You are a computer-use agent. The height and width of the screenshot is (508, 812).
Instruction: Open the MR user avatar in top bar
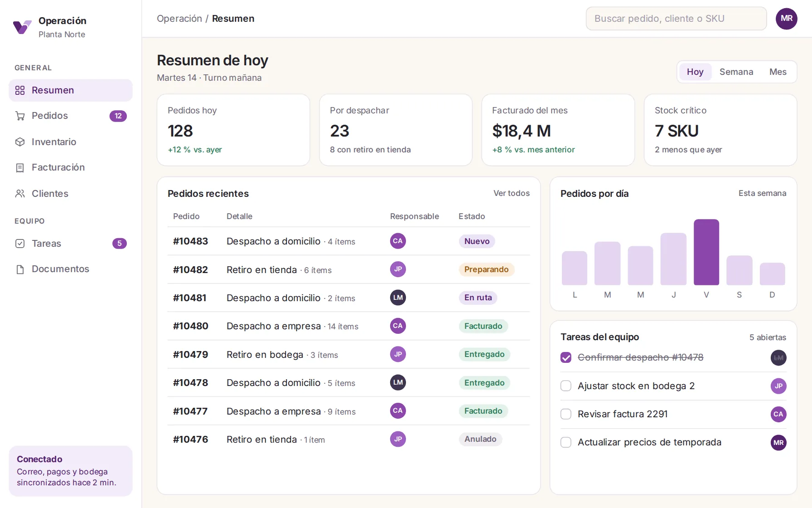(787, 19)
